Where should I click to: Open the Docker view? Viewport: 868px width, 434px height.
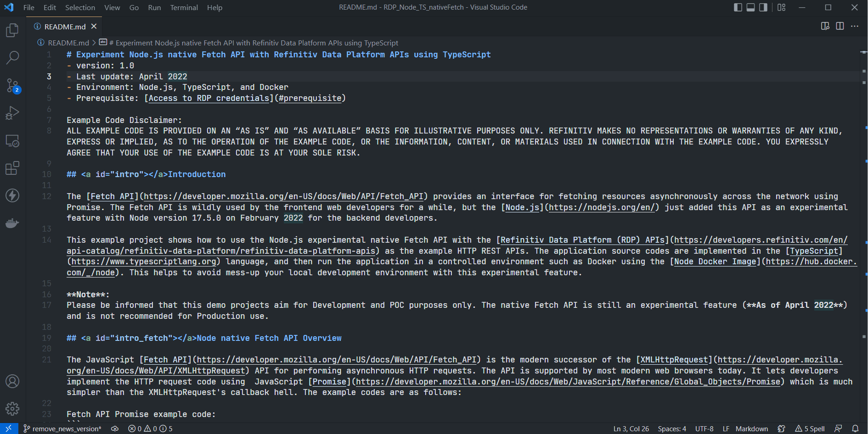click(12, 223)
